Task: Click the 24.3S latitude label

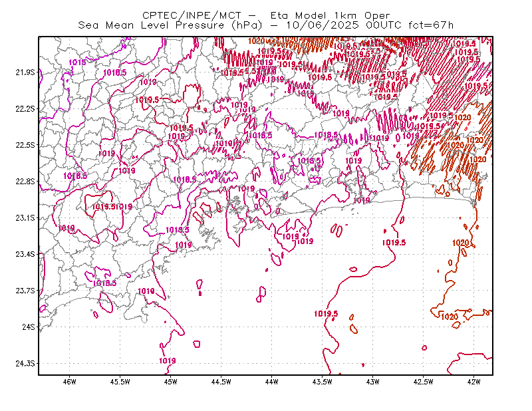Action: [x=25, y=363]
